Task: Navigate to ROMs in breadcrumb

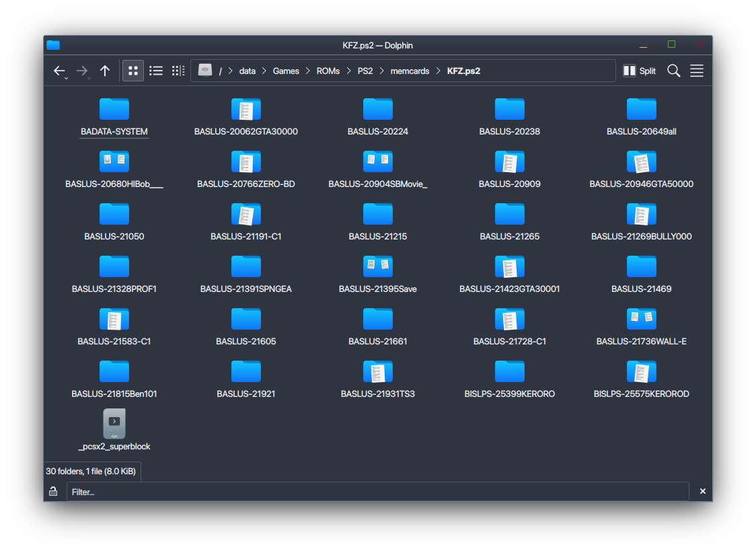Action: (x=328, y=71)
